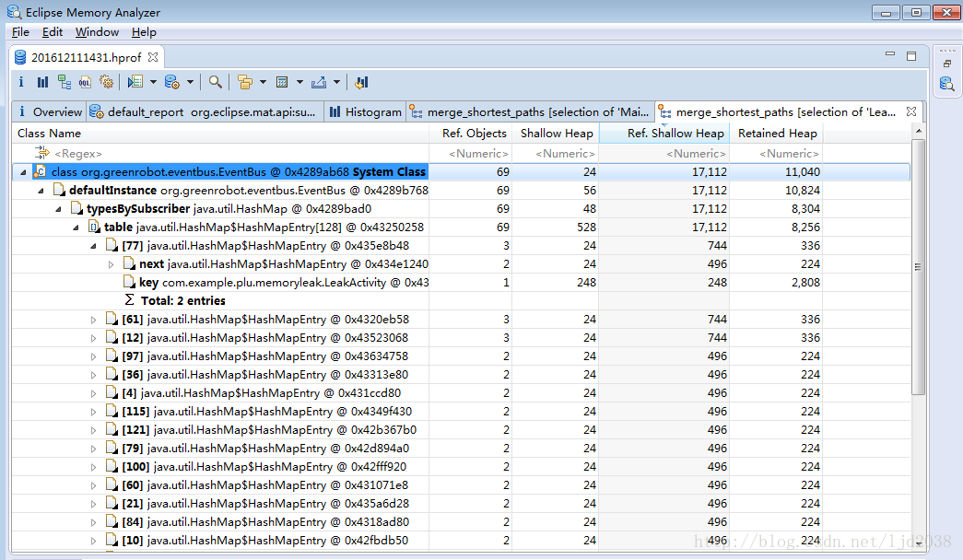Sort by the Retained Heap column header

click(777, 134)
